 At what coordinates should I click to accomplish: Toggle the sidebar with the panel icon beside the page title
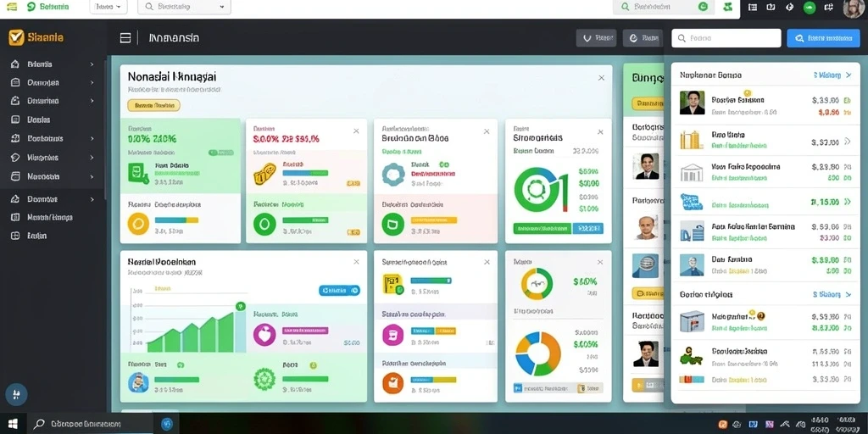coord(125,37)
